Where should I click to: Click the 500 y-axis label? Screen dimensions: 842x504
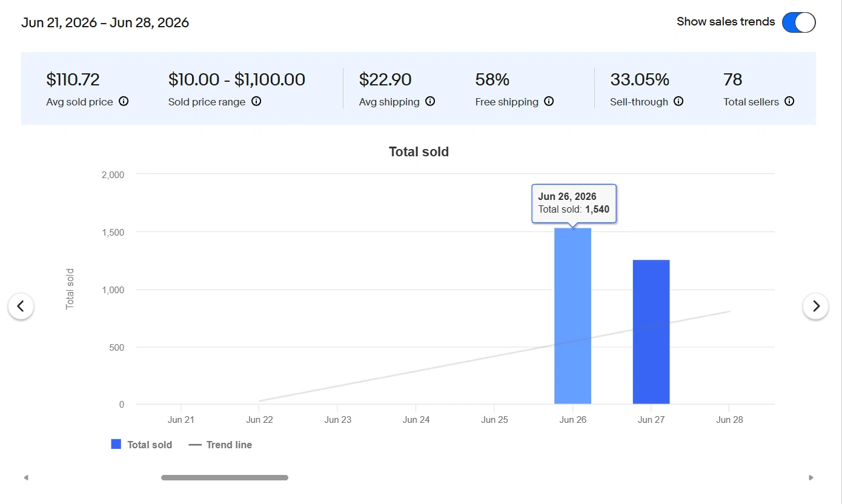point(116,348)
